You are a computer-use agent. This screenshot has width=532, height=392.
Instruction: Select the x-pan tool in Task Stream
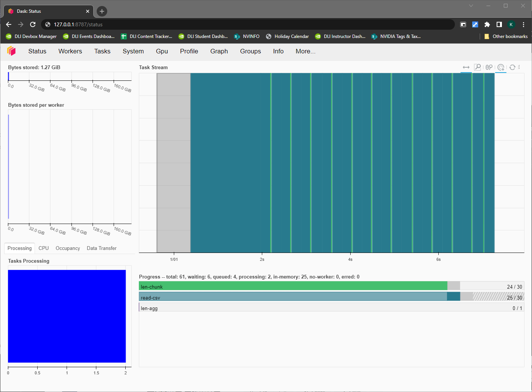pyautogui.click(x=466, y=67)
